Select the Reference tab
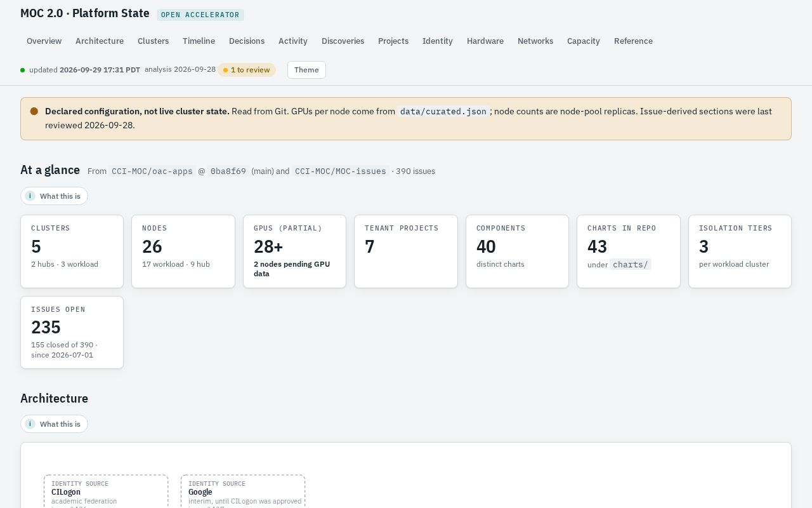This screenshot has height=508, width=812. pos(633,41)
